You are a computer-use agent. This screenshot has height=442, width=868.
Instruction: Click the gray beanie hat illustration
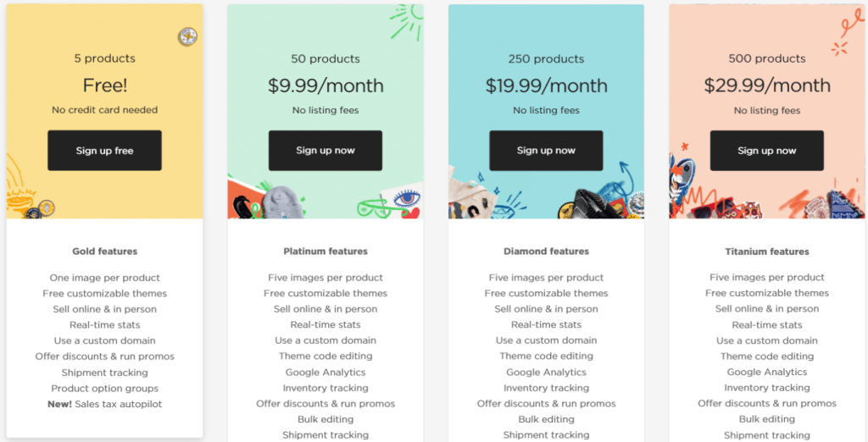coord(283,202)
